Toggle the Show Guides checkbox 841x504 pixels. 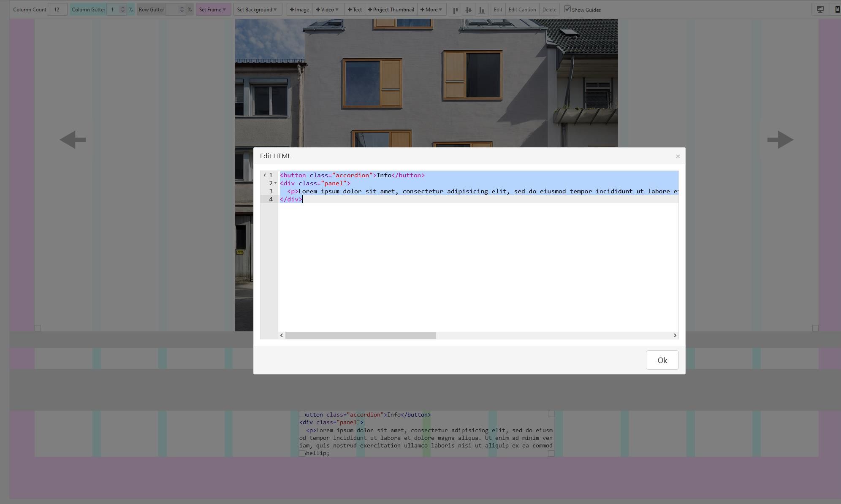pyautogui.click(x=567, y=9)
